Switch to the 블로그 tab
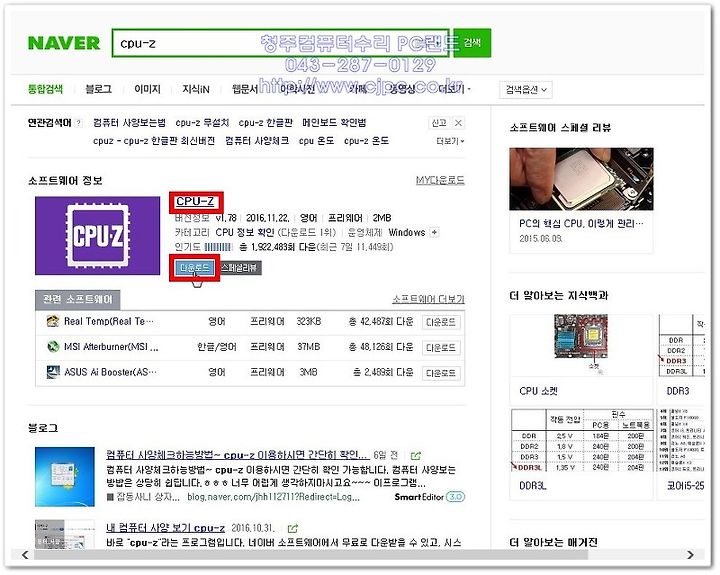 [98, 89]
